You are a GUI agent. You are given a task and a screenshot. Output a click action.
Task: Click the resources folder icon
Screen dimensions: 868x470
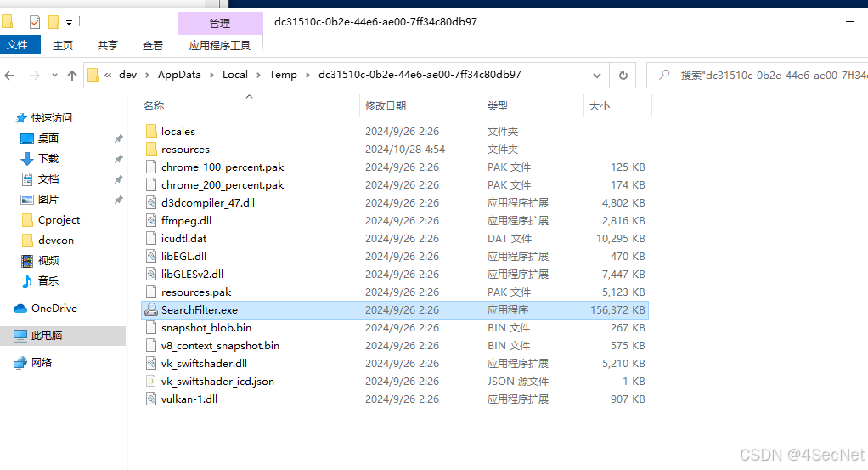point(151,149)
